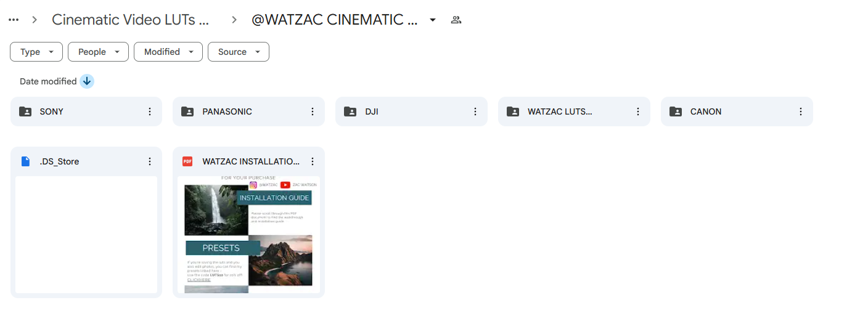Select the blank .DS_Store preview thumbnail
868x316 pixels.
click(86, 235)
